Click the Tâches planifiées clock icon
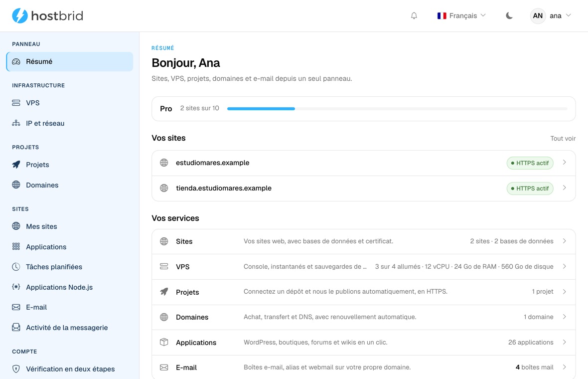 (x=16, y=267)
